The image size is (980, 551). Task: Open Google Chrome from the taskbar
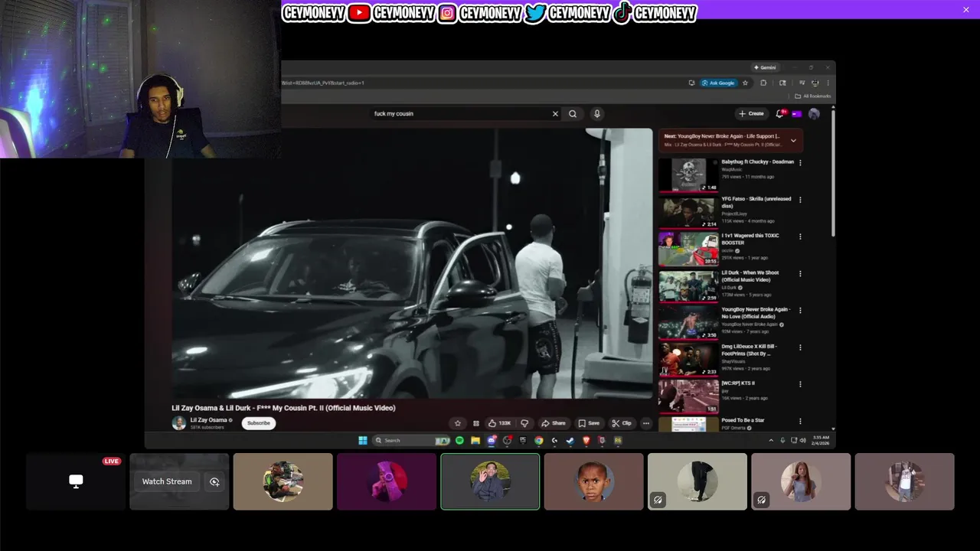(x=539, y=441)
